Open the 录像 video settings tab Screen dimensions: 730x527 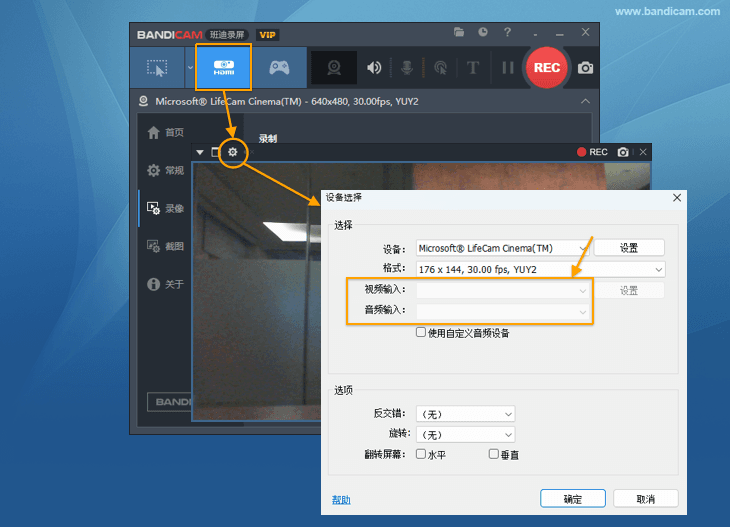point(166,208)
